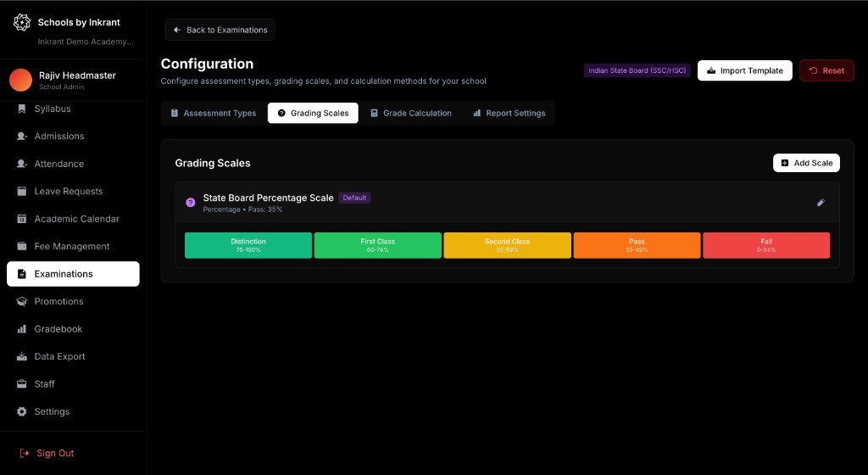Click the Grading Scales section heading
This screenshot has width=868, height=475.
click(x=213, y=163)
